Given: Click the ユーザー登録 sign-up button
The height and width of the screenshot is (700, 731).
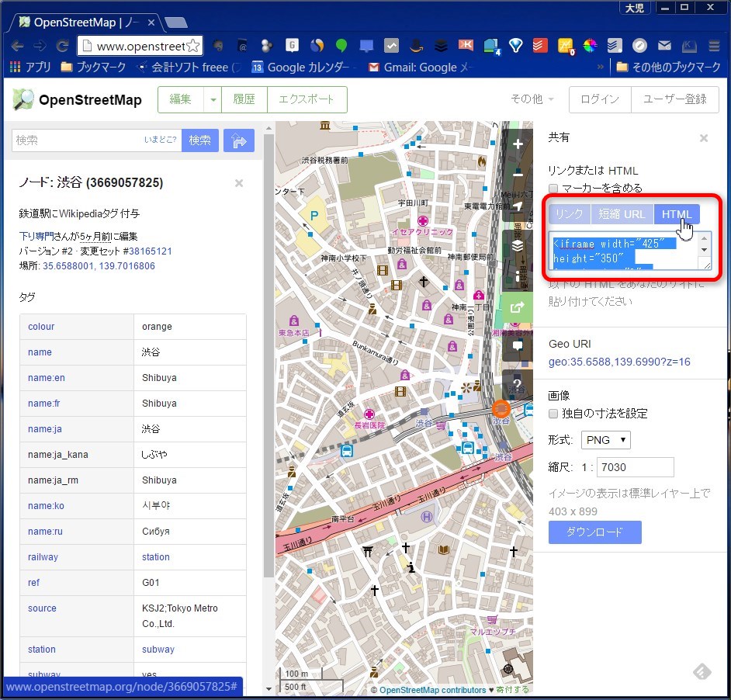Looking at the screenshot, I should click(674, 99).
